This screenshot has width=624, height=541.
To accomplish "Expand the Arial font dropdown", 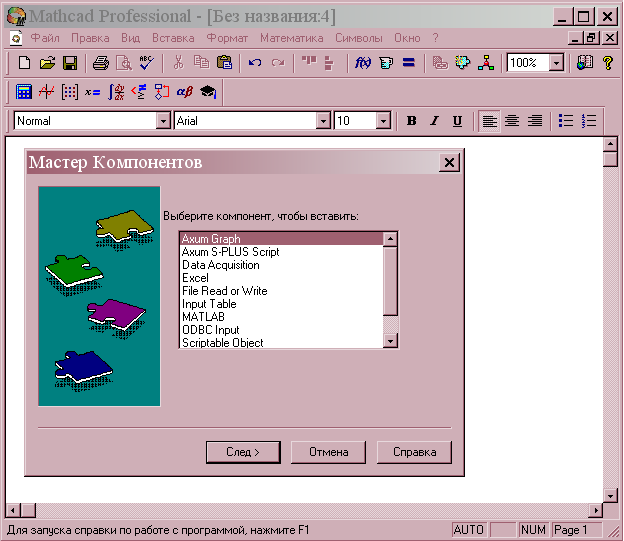I will point(323,121).
